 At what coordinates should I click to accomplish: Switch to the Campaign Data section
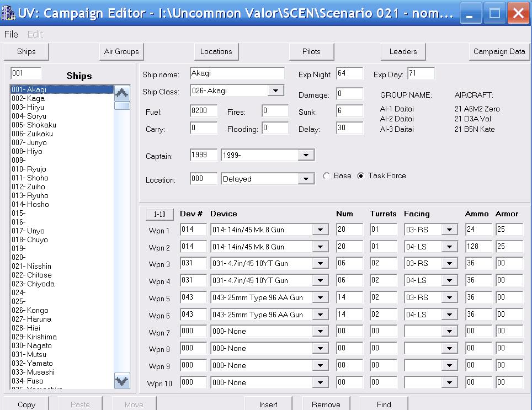(x=499, y=51)
